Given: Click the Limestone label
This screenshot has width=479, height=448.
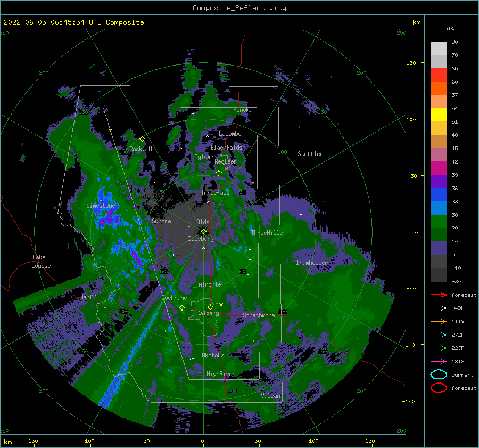Looking at the screenshot, I should coord(101,206).
